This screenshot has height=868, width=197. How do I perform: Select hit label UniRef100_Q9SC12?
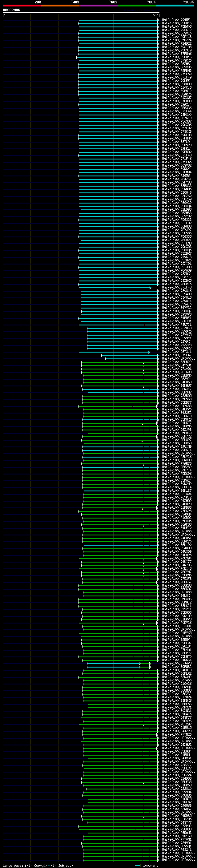pyautogui.click(x=176, y=30)
